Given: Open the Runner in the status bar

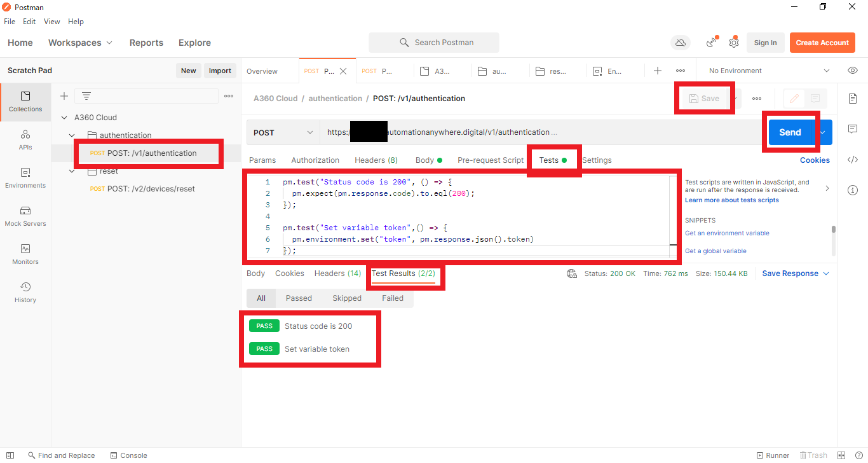Looking at the screenshot, I should [x=773, y=455].
